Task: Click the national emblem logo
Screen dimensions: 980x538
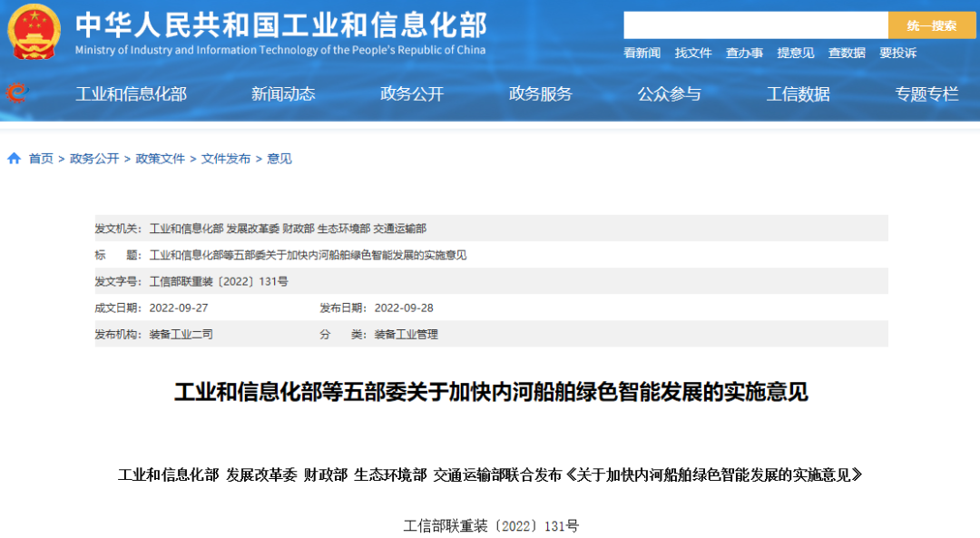Action: click(34, 32)
